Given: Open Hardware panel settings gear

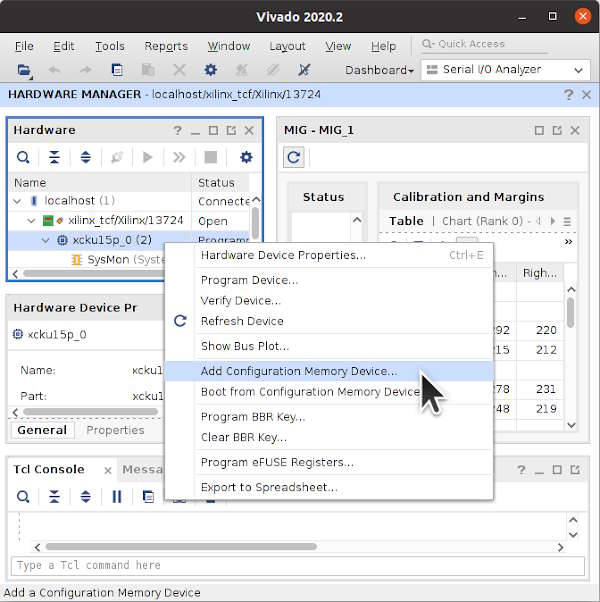Looking at the screenshot, I should click(x=246, y=157).
